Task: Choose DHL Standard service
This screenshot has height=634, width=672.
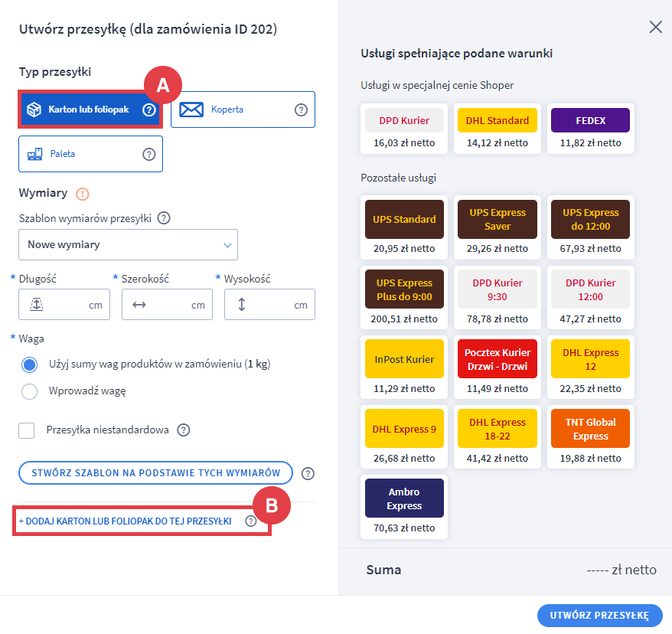Action: point(497,129)
